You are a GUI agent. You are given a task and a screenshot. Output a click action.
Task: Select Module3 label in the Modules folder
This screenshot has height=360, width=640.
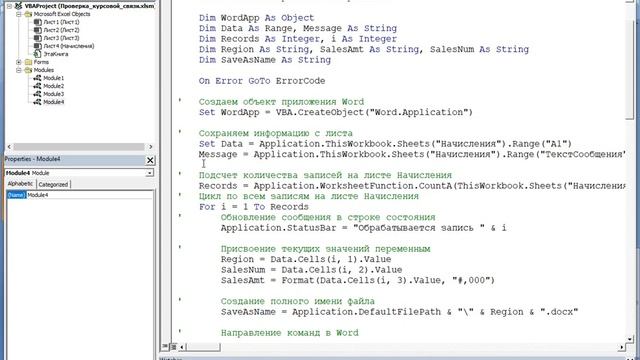click(53, 94)
